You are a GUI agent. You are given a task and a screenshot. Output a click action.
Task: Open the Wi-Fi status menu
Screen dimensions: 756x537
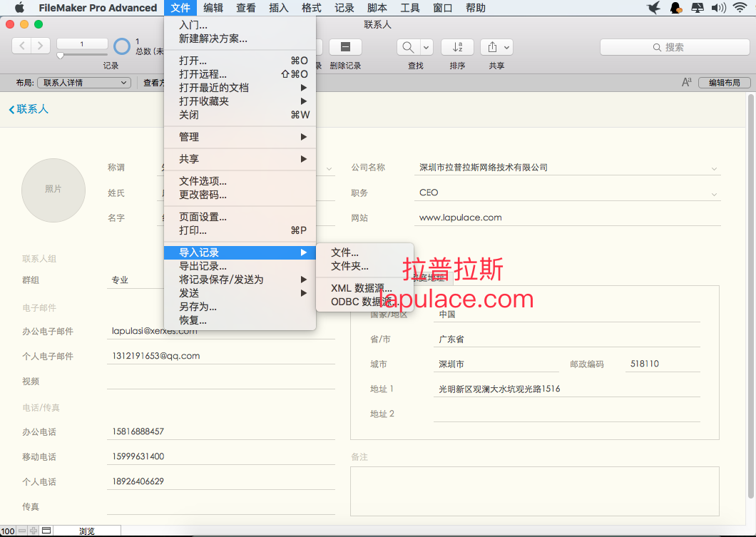[x=740, y=7]
